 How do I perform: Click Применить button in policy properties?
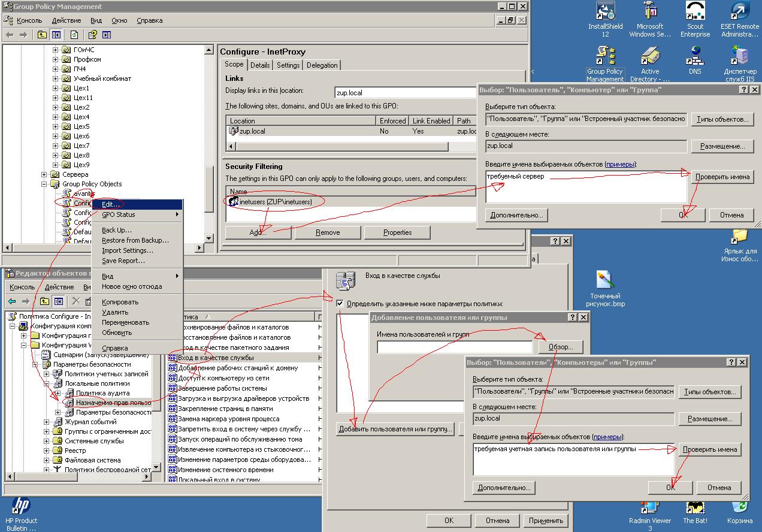pos(546,521)
